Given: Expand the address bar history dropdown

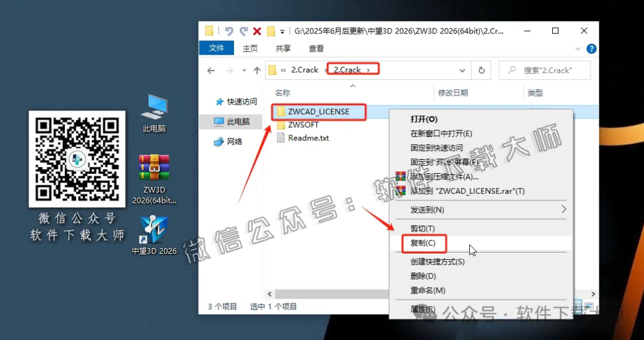Looking at the screenshot, I should 462,71.
